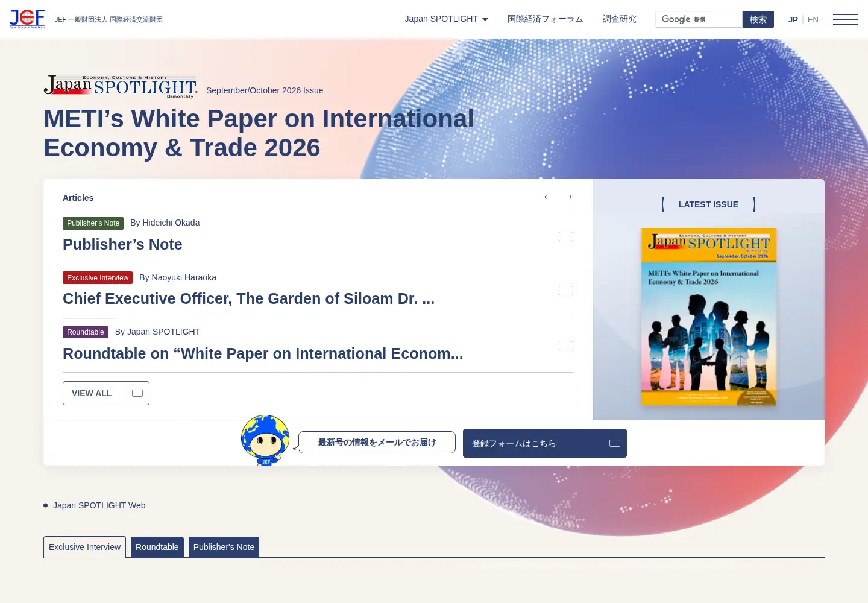Click the icon beside the Roundtable article

pos(566,346)
